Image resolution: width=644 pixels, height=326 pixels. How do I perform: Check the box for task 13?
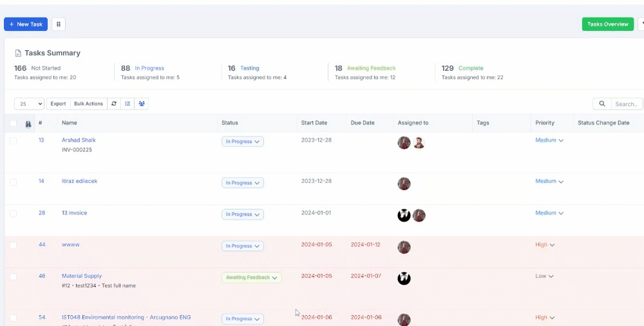coord(13,140)
